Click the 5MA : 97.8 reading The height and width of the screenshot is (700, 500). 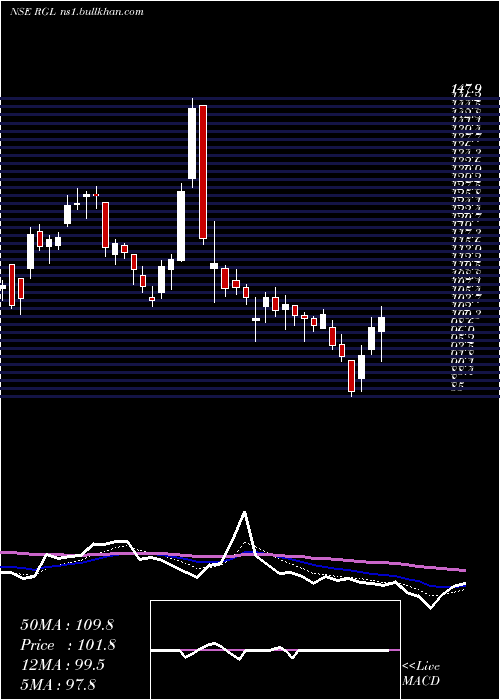[58, 684]
